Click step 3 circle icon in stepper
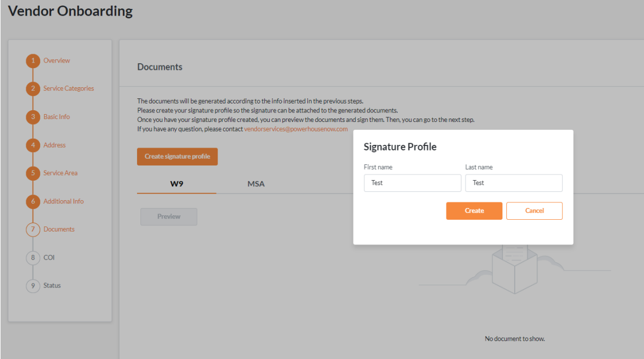Image resolution: width=644 pixels, height=359 pixels. point(33,117)
